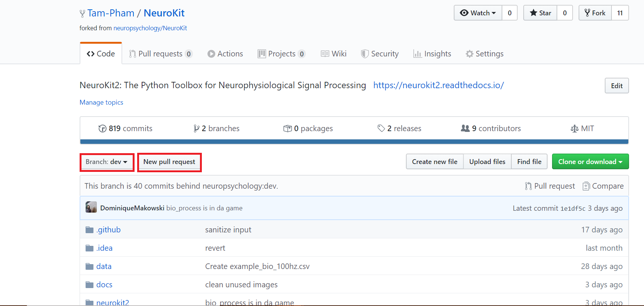
Task: Open the neuropsychology/NeuroKit upstream link
Action: coord(150,28)
